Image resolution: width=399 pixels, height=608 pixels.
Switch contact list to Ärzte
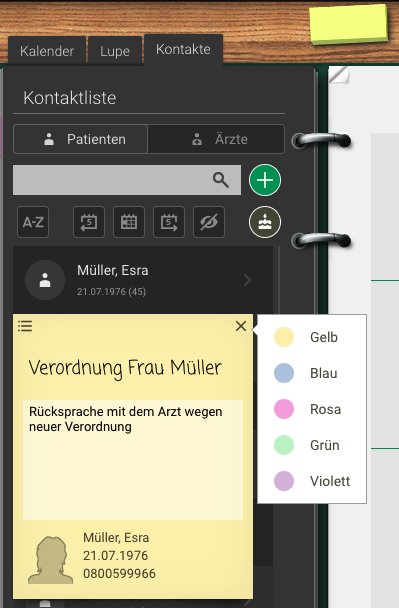(x=216, y=139)
